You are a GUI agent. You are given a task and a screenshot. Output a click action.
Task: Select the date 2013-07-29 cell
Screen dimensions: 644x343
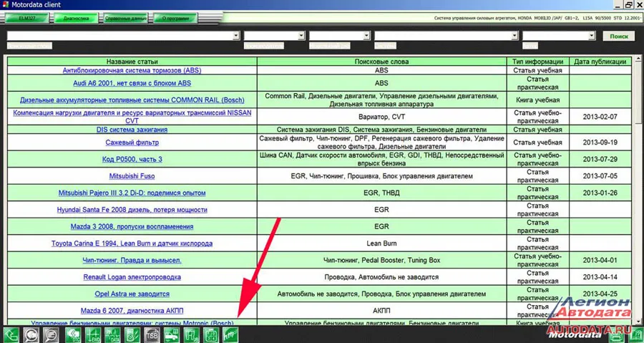tap(600, 160)
